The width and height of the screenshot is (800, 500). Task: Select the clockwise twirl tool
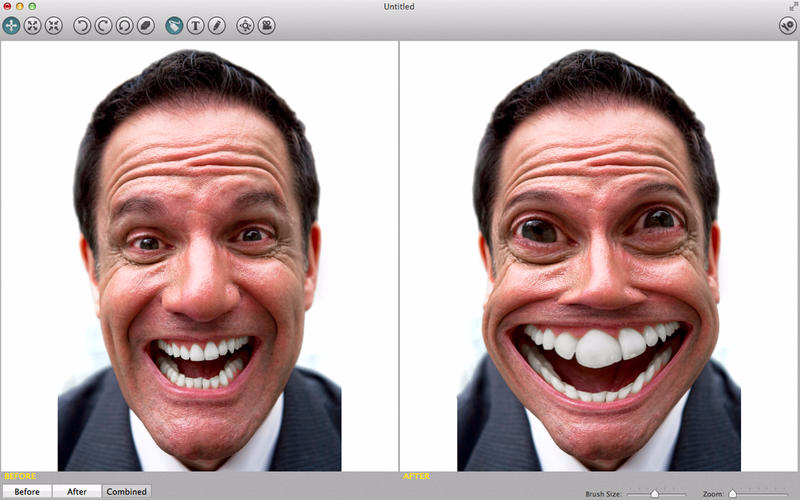103,25
